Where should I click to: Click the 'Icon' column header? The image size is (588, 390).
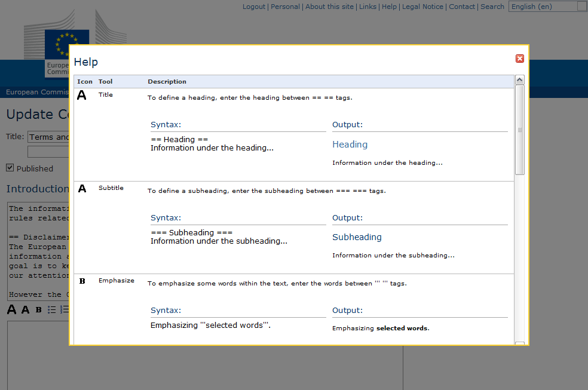pos(85,82)
